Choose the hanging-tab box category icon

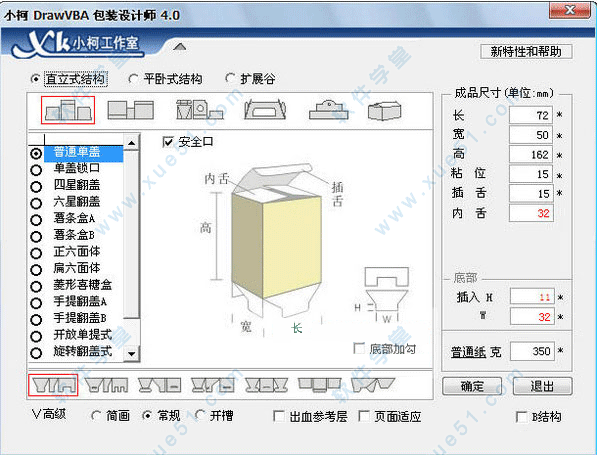(x=329, y=110)
